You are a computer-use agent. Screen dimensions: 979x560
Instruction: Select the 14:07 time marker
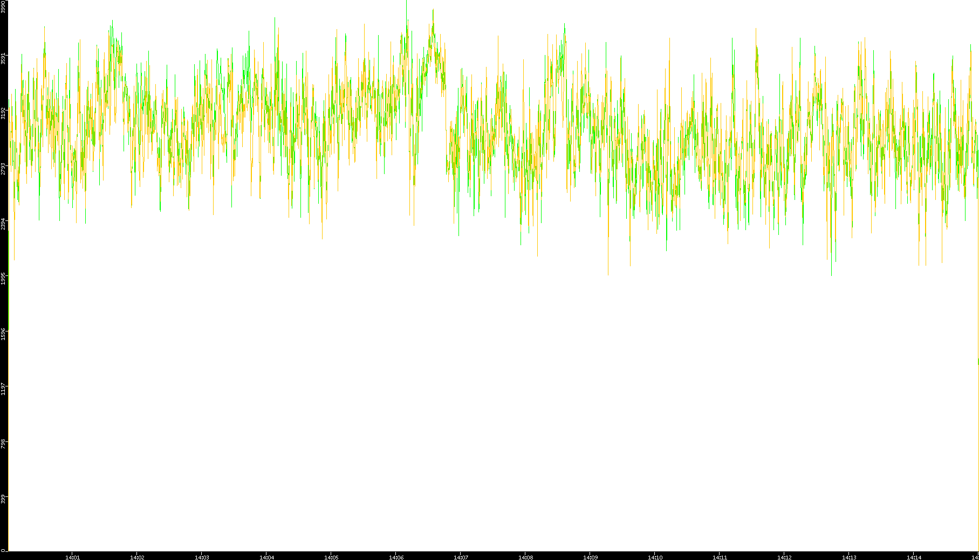[461, 557]
